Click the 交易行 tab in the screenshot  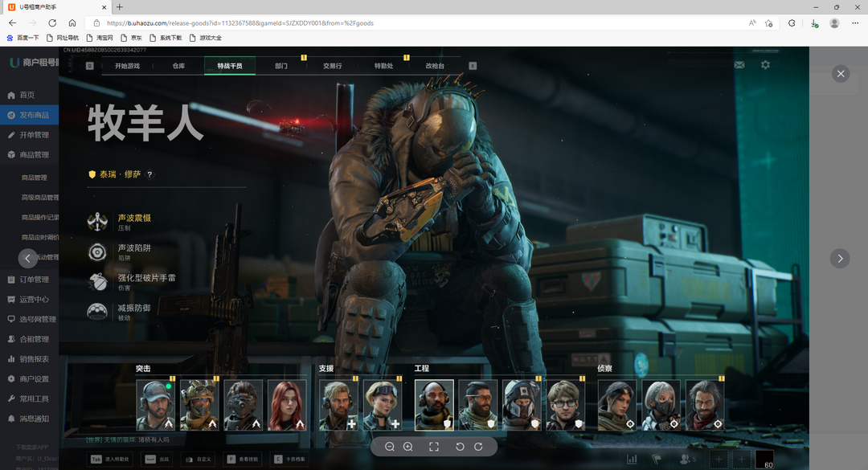332,66
